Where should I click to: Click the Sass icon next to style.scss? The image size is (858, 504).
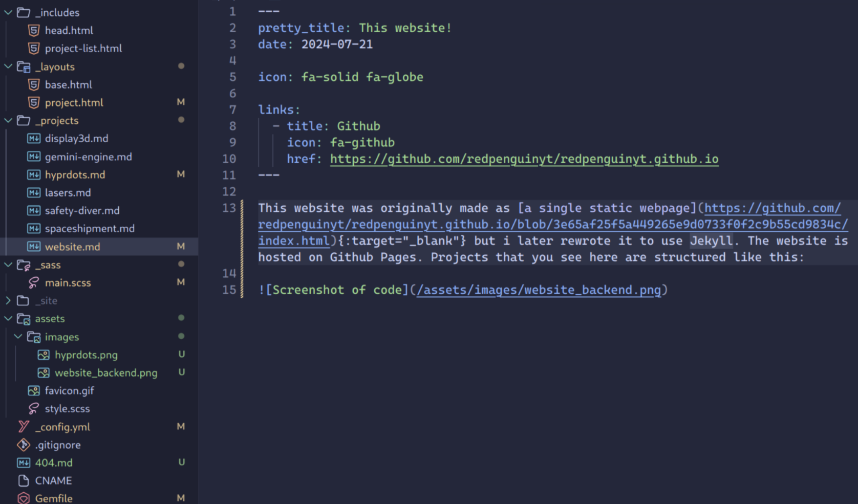coord(33,408)
